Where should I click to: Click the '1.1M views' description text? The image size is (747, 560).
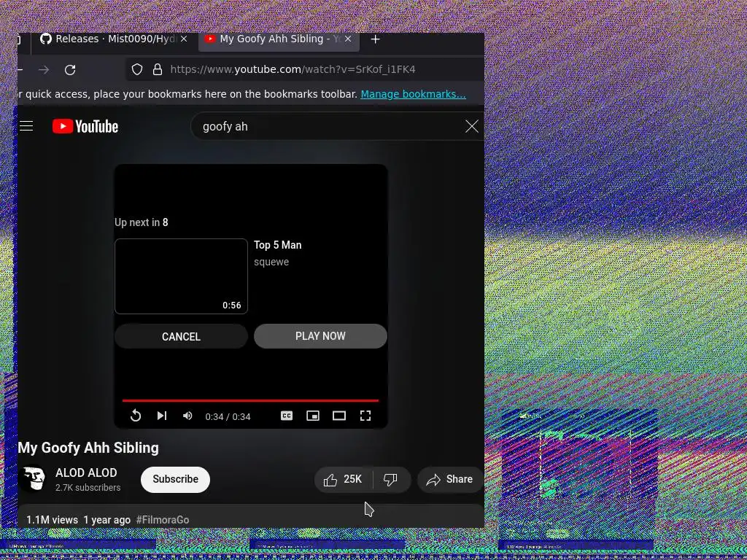point(52,520)
